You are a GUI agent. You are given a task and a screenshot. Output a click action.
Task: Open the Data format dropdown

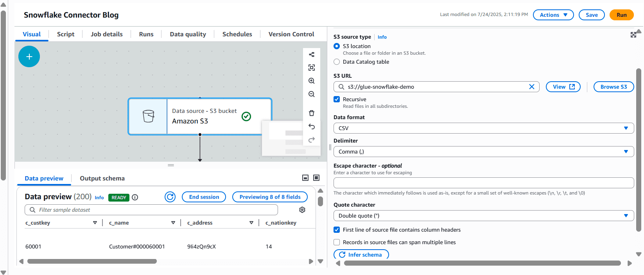pos(483,128)
